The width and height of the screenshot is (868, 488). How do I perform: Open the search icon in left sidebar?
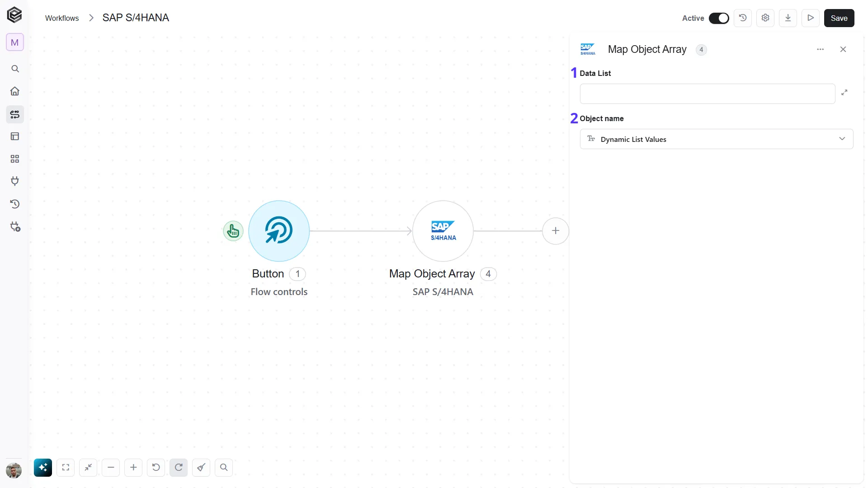(x=15, y=69)
